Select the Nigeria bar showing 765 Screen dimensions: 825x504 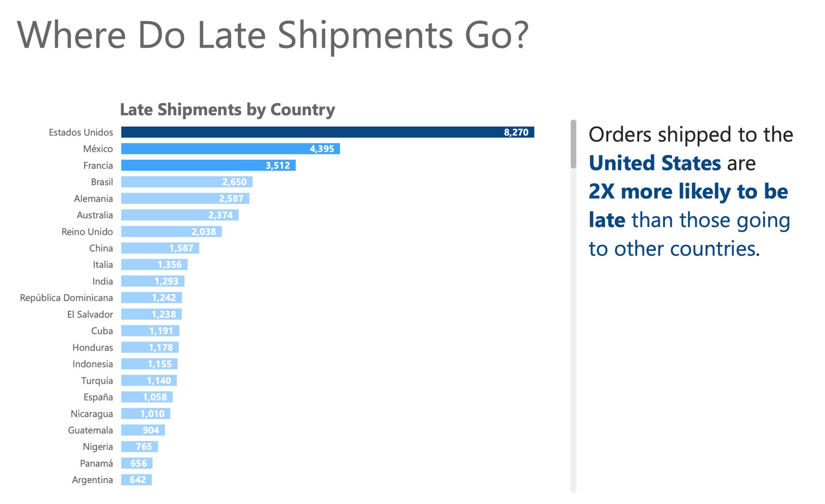pyautogui.click(x=140, y=446)
